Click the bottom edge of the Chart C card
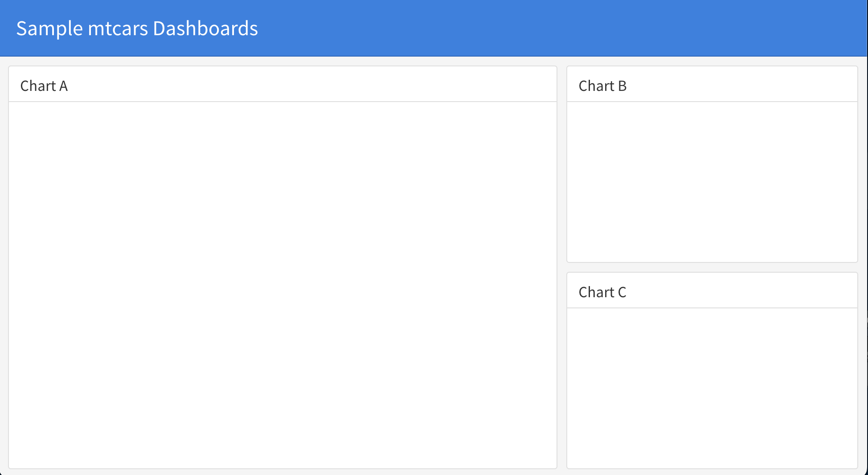868x475 pixels. pos(712,466)
